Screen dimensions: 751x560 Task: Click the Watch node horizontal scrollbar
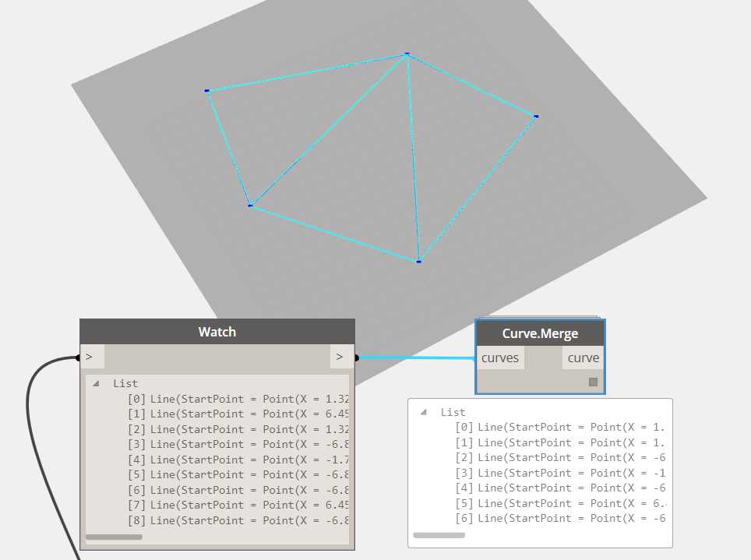114,537
